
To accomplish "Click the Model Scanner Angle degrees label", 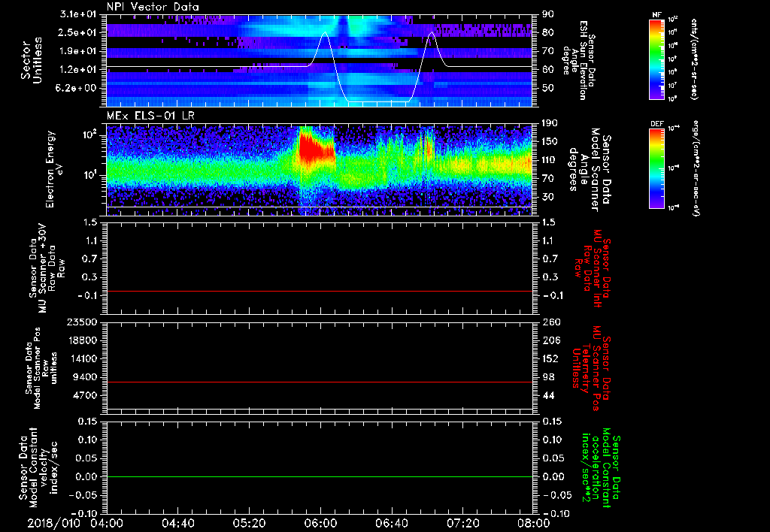I will point(590,170).
